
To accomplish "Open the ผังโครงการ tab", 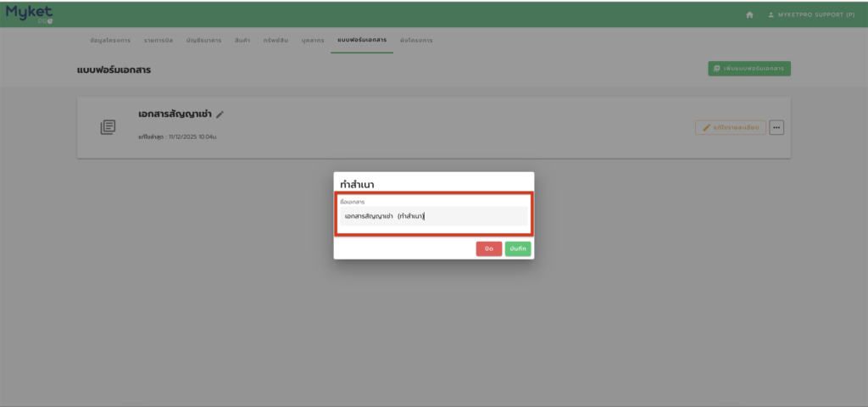I will (x=415, y=41).
